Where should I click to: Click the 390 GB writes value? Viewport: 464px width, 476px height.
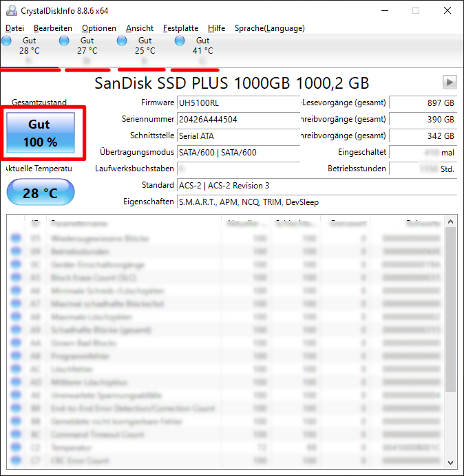pyautogui.click(x=423, y=119)
